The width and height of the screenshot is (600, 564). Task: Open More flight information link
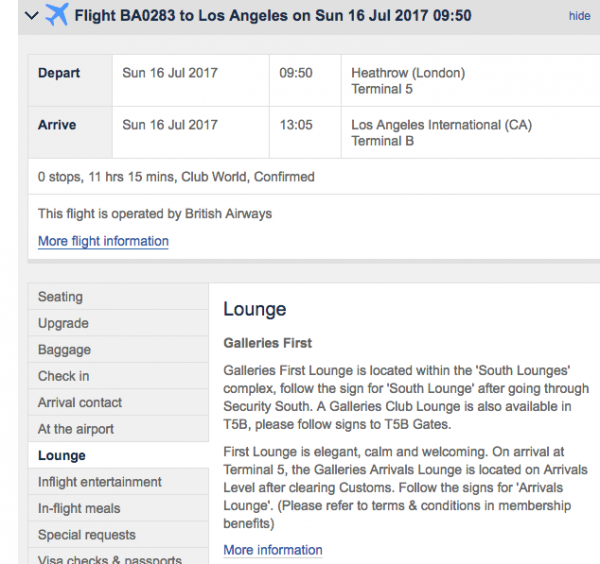pos(103,241)
